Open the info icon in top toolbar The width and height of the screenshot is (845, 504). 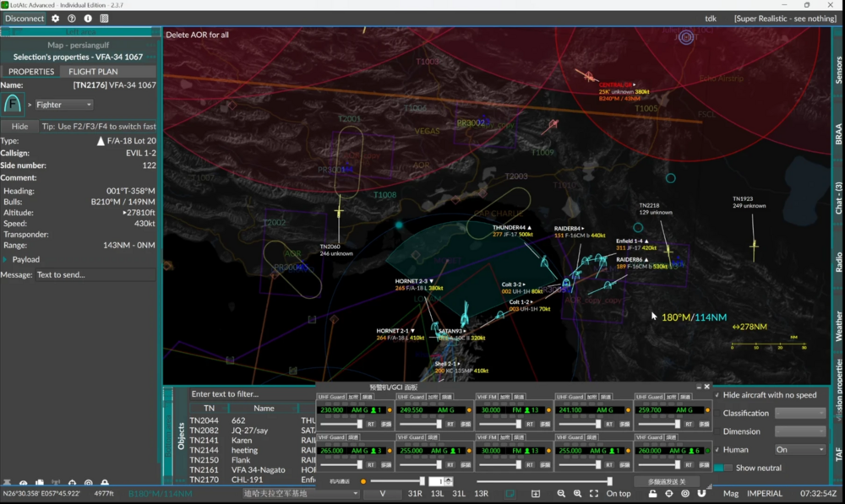click(88, 19)
